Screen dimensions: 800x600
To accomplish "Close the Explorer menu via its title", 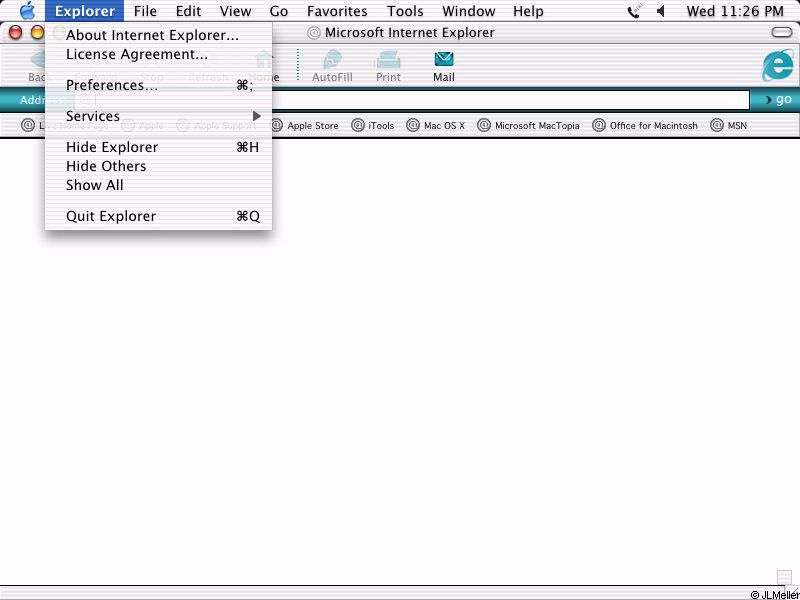I will 85,11.
